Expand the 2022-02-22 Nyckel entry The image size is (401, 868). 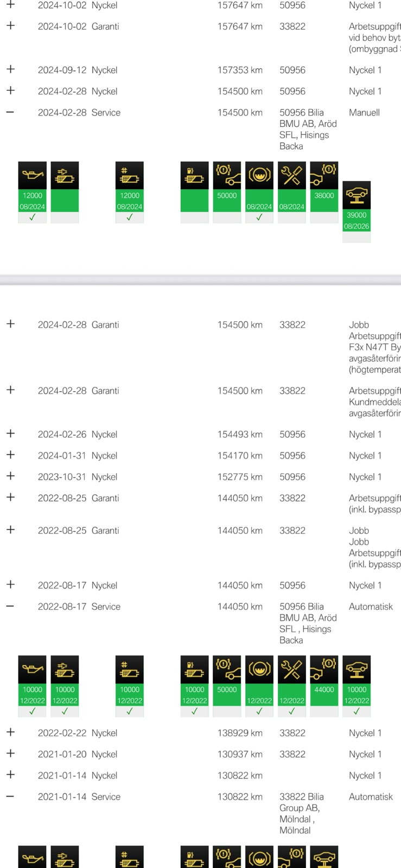(x=10, y=732)
